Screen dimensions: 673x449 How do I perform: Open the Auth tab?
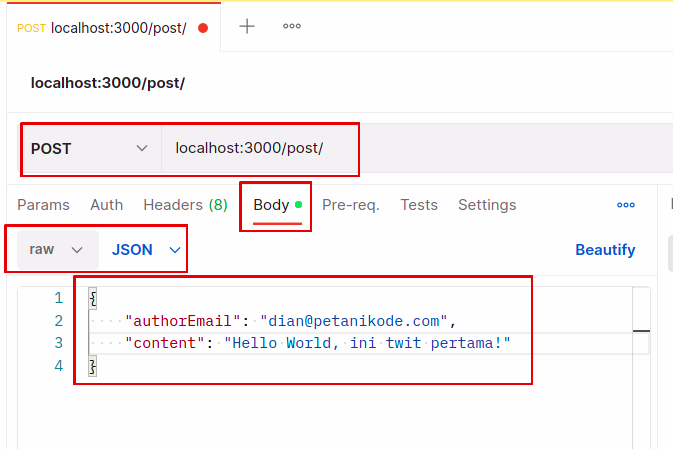[107, 205]
